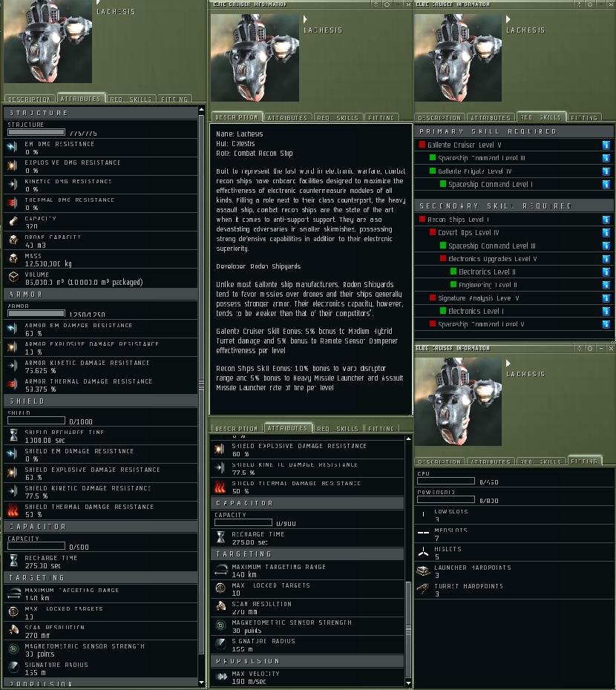Click info icon for Gallente Cruiser Level V
The height and width of the screenshot is (690, 616).
pyautogui.click(x=606, y=145)
